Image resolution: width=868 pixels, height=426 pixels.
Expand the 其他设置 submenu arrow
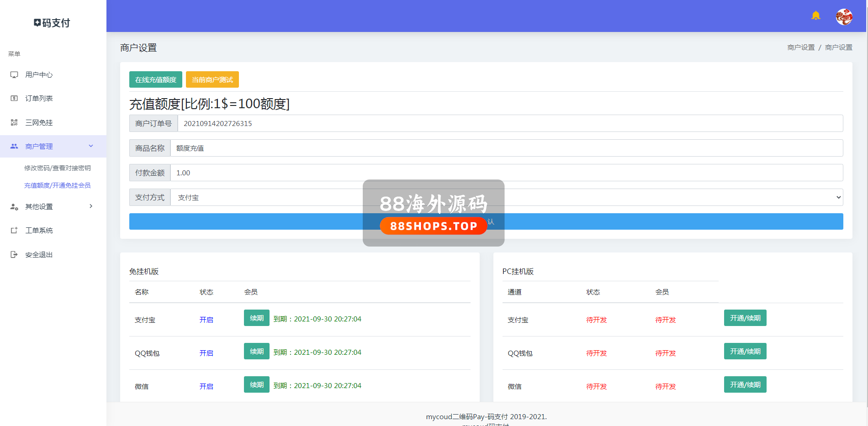coord(91,206)
